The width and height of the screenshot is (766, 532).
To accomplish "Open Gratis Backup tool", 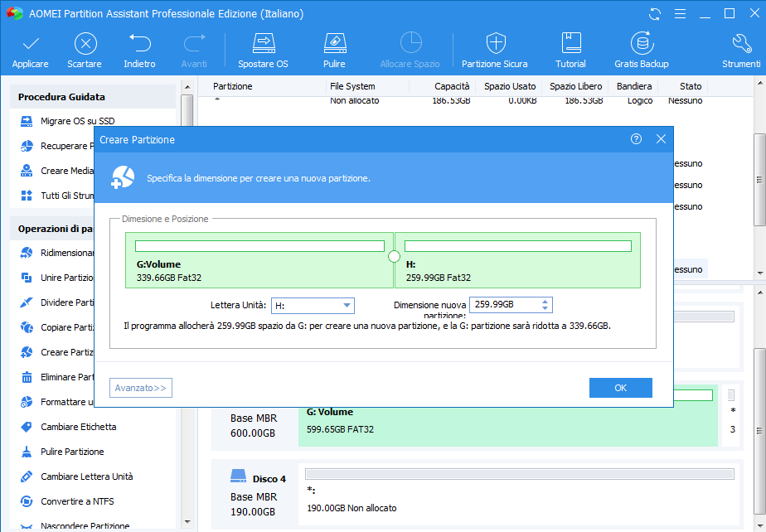I will 641,44.
